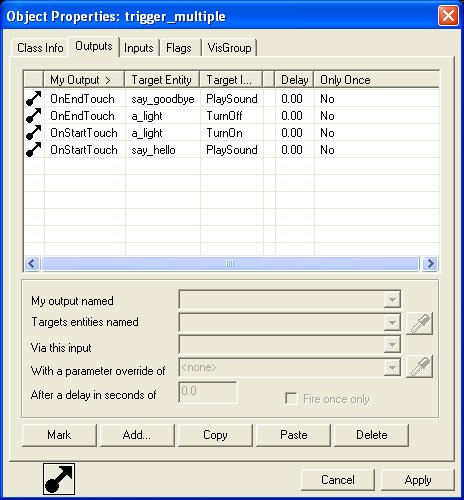
Task: Click PlaySound in the say_hello row
Action: point(232,150)
